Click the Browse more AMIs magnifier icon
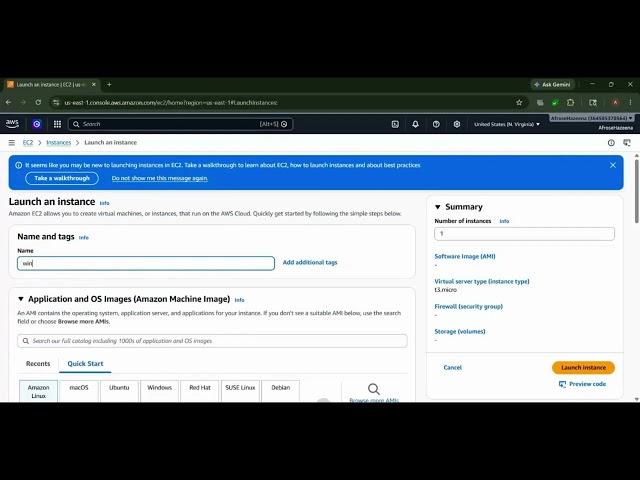 [x=373, y=389]
